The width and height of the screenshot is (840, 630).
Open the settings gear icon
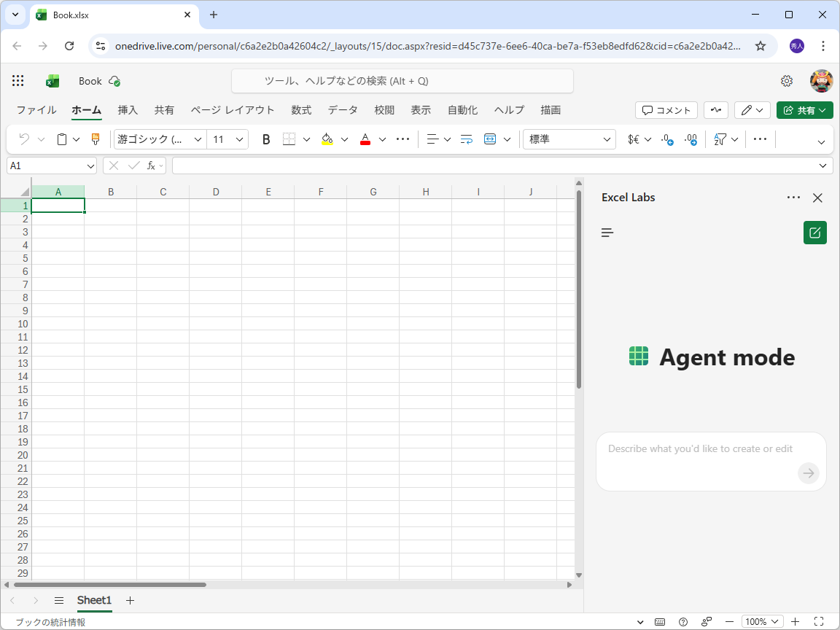pyautogui.click(x=787, y=81)
